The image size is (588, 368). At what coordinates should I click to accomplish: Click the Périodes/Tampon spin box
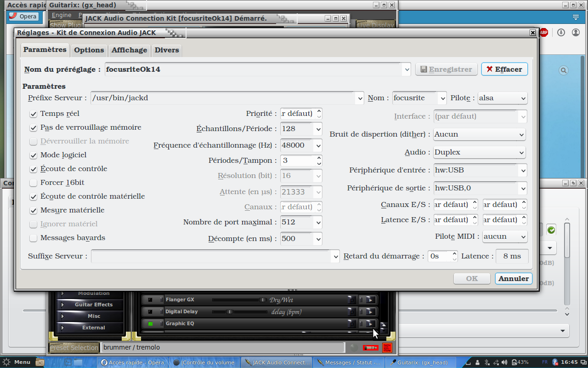click(301, 161)
